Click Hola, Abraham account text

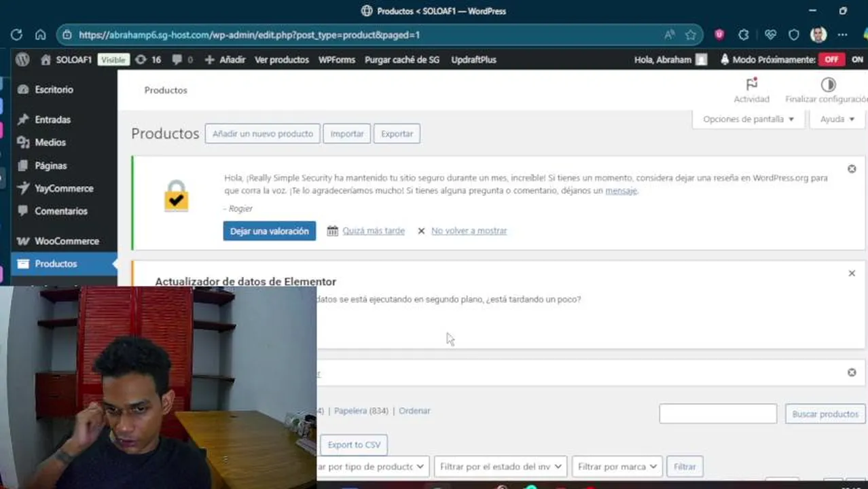pos(662,60)
